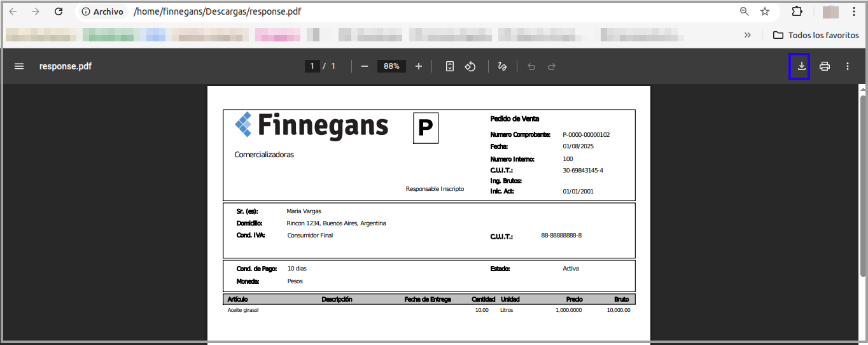Bookmark this page with the star icon
The width and height of the screenshot is (868, 345).
pos(765,11)
